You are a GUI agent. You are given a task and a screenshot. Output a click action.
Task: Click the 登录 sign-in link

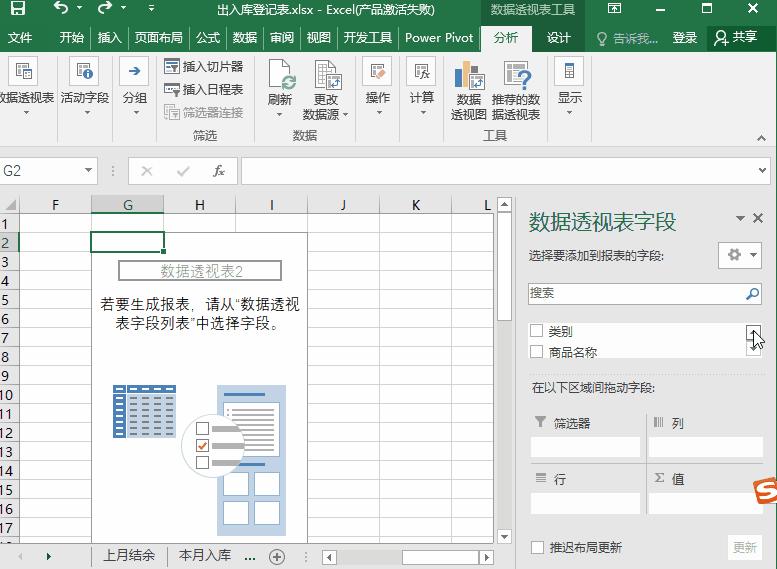pos(684,38)
